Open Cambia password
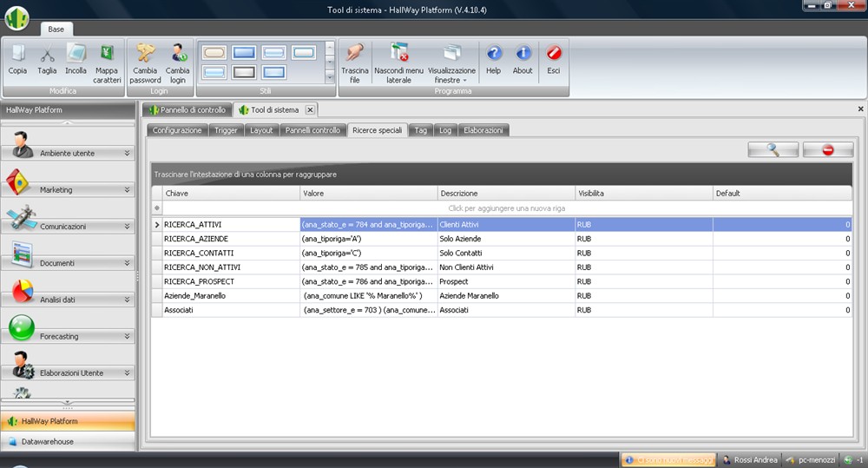868x468 pixels. 145,63
